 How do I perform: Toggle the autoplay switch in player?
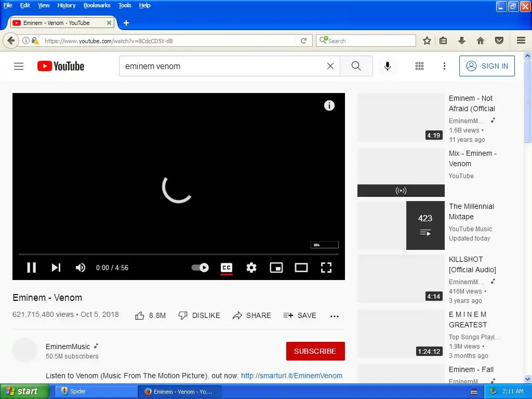point(200,268)
